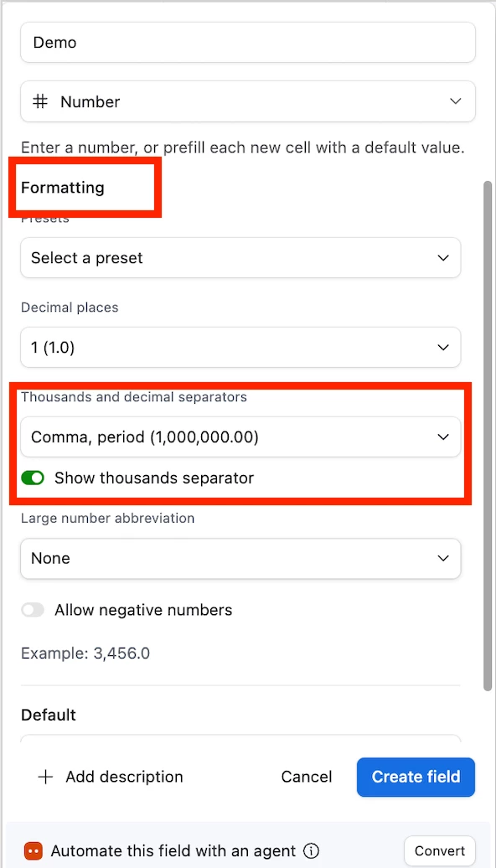This screenshot has height=868, width=496.
Task: Click the Create field button
Action: pos(416,777)
